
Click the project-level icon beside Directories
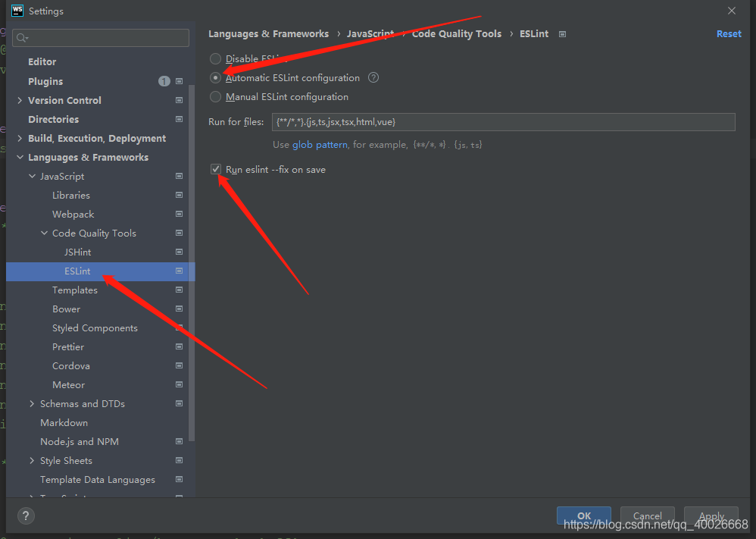tap(179, 119)
